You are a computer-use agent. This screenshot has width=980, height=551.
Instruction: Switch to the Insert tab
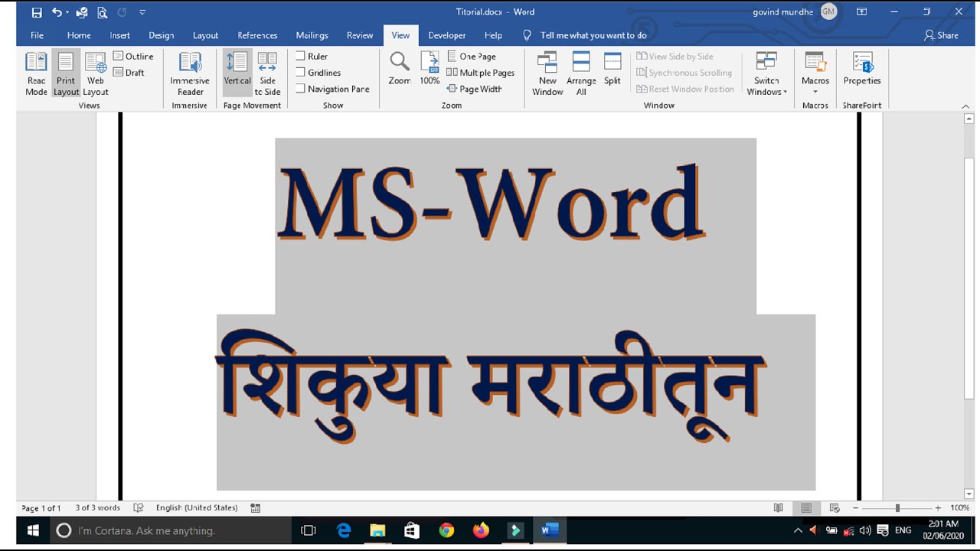pos(119,35)
